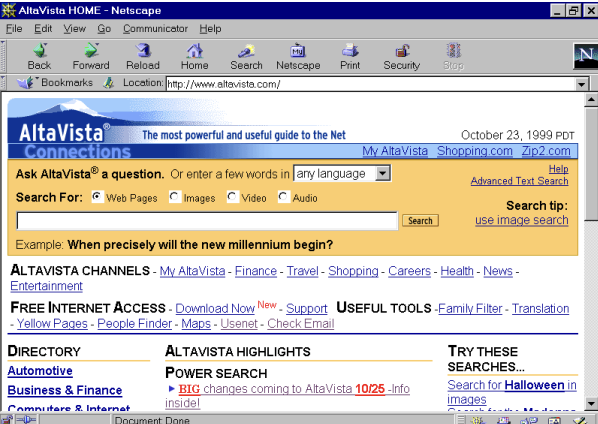Open Security info toolbar icon
The height and width of the screenshot is (424, 598).
coord(402,51)
